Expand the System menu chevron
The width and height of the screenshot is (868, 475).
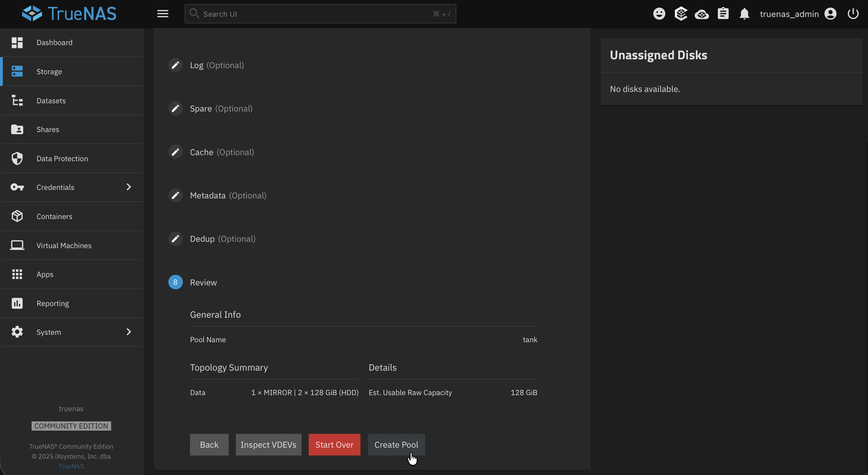tap(129, 332)
